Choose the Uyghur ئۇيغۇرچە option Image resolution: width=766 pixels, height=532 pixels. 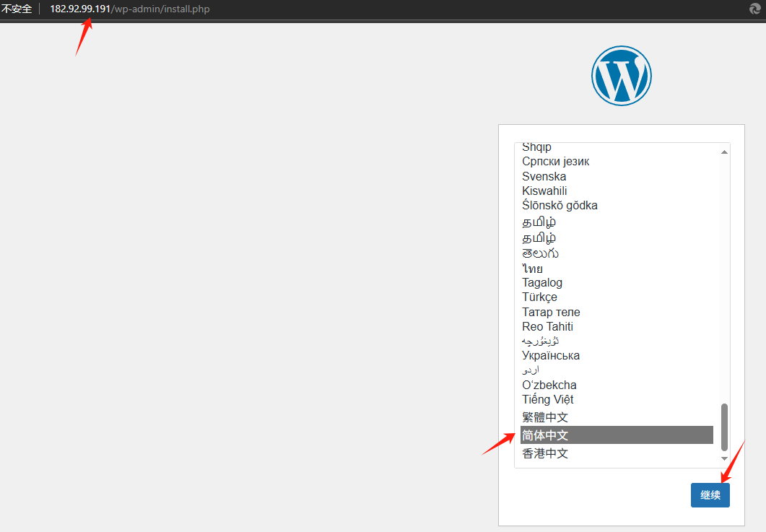(617, 341)
